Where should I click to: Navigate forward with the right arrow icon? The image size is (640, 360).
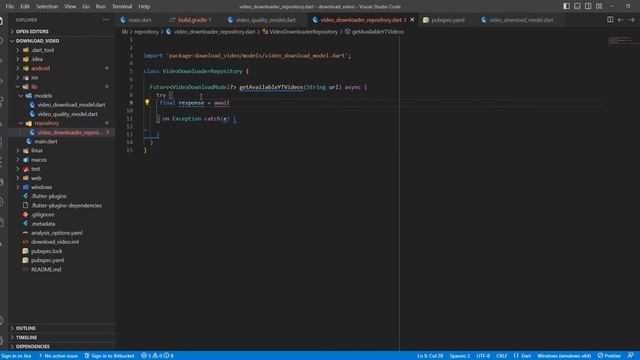click(x=631, y=20)
